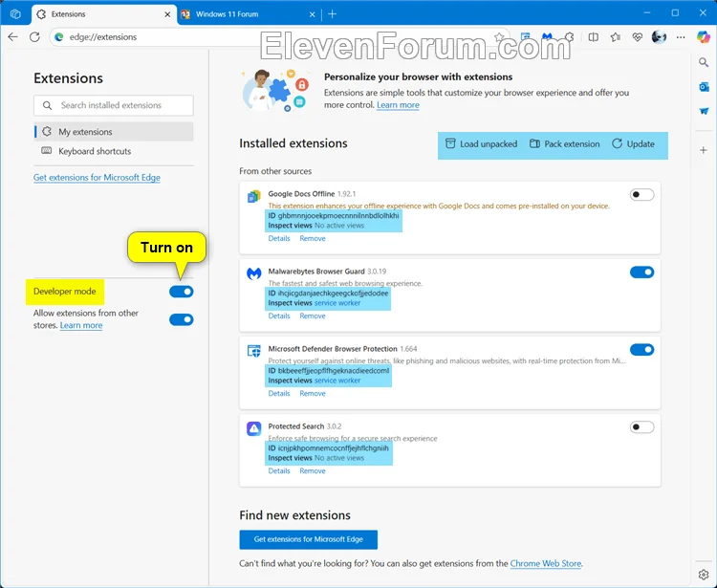This screenshot has height=588, width=717.
Task: Click the profile avatar icon
Action: point(659,36)
